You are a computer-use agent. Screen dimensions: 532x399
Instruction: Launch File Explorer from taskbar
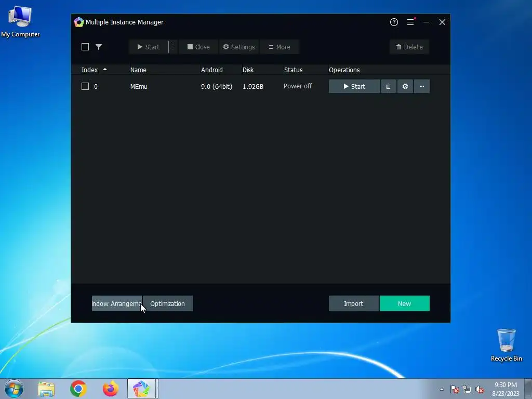click(46, 389)
